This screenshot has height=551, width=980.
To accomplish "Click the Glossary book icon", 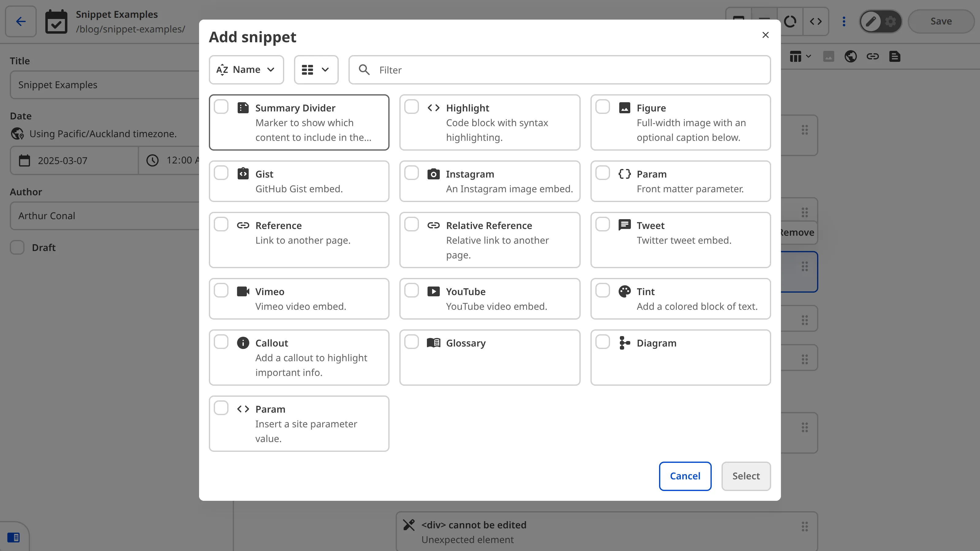I will coord(433,343).
